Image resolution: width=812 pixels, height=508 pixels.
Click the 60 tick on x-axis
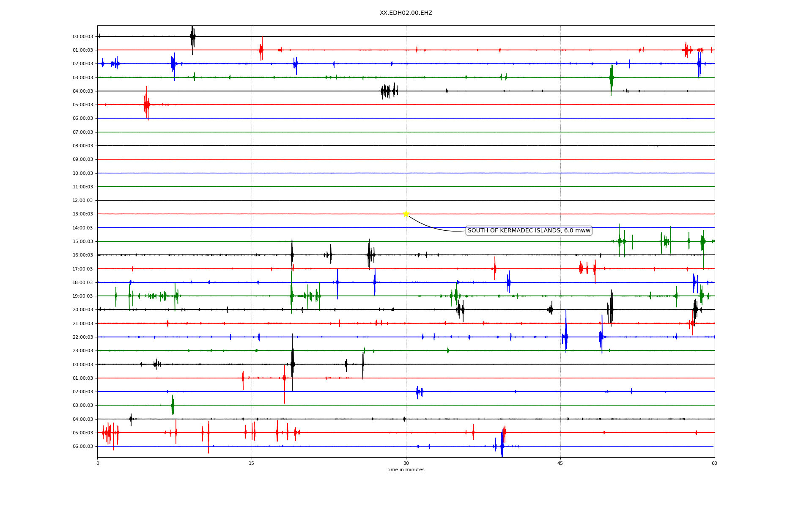pos(714,463)
